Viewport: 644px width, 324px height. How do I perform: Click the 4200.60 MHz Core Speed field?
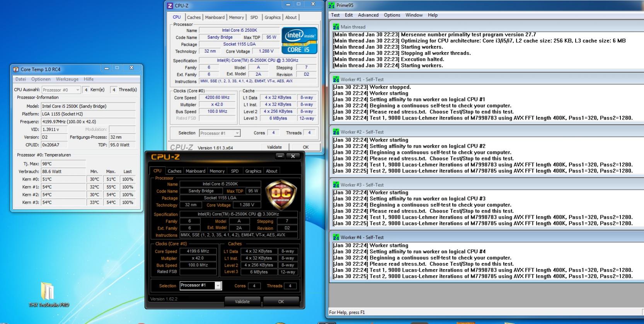[217, 97]
